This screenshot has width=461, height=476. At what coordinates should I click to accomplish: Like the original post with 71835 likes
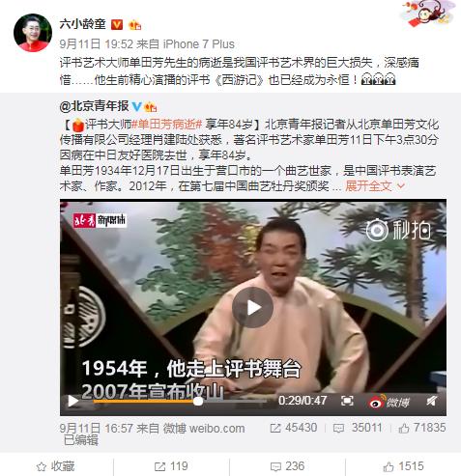[422, 428]
